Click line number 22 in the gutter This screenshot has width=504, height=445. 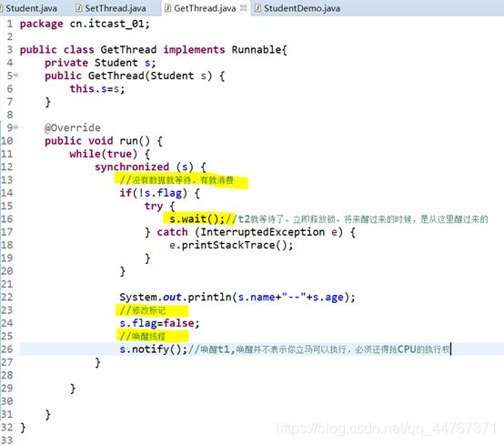(x=6, y=297)
